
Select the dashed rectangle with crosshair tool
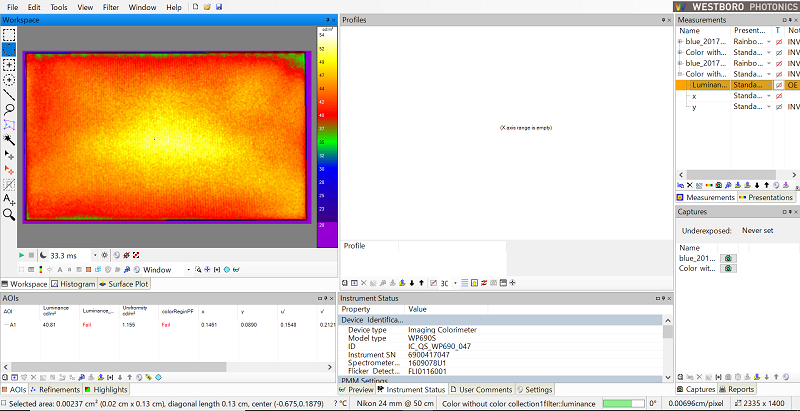9,65
